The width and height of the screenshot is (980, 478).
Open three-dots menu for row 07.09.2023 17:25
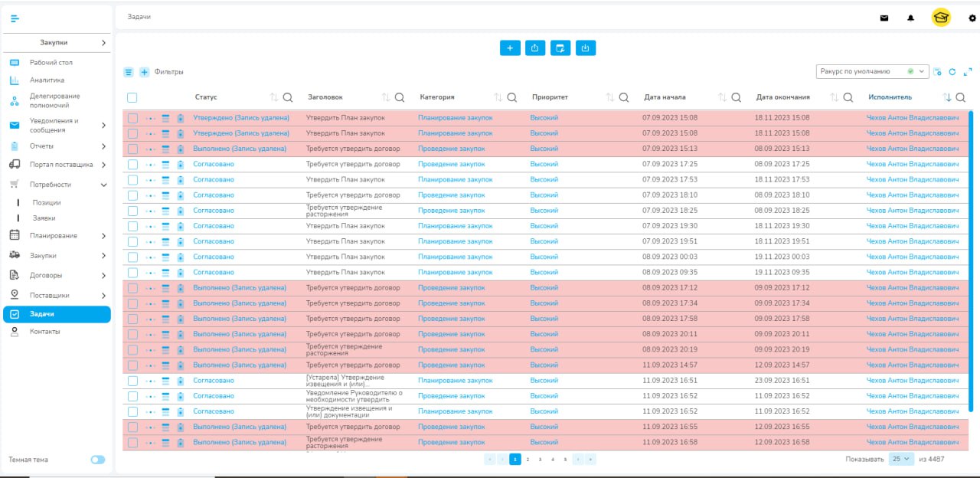click(151, 165)
